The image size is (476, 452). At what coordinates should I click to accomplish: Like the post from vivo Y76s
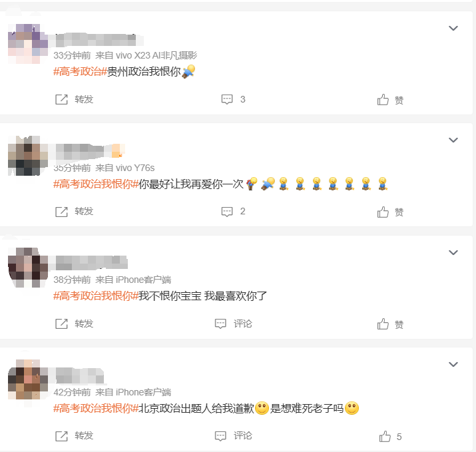pyautogui.click(x=390, y=212)
